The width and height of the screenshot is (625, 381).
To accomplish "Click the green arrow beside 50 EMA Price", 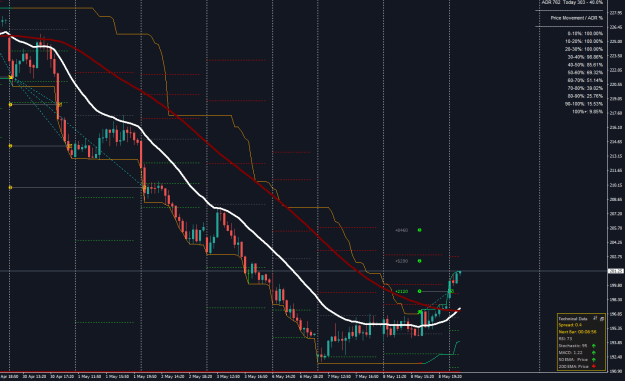I will (x=594, y=359).
